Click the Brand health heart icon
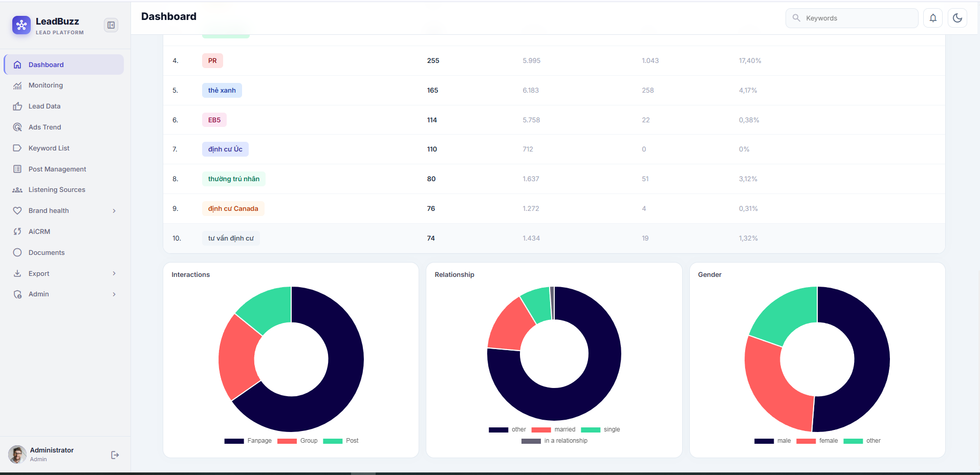The width and height of the screenshot is (980, 475). pyautogui.click(x=17, y=210)
